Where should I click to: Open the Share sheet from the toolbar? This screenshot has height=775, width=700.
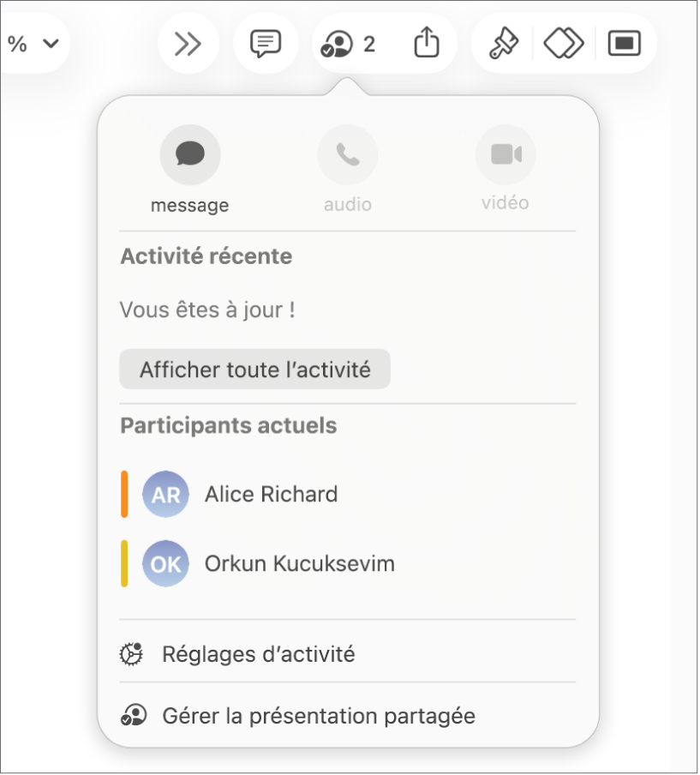(426, 43)
